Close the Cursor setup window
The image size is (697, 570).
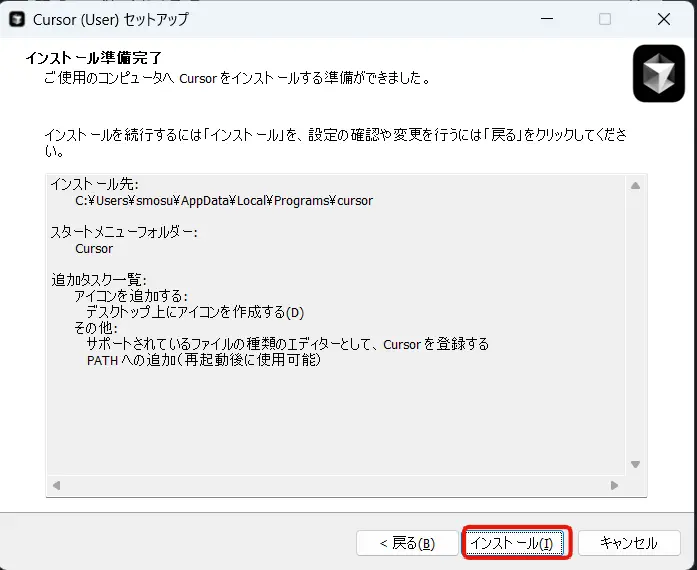(x=664, y=19)
